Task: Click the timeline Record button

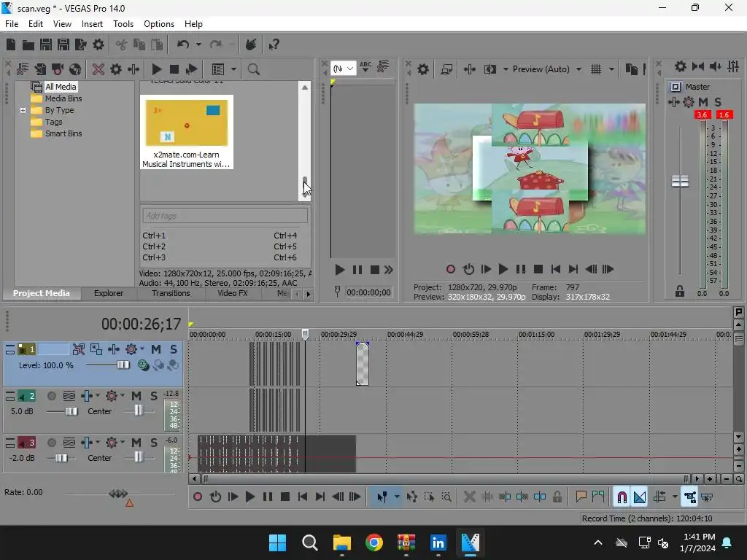Action: [x=197, y=497]
